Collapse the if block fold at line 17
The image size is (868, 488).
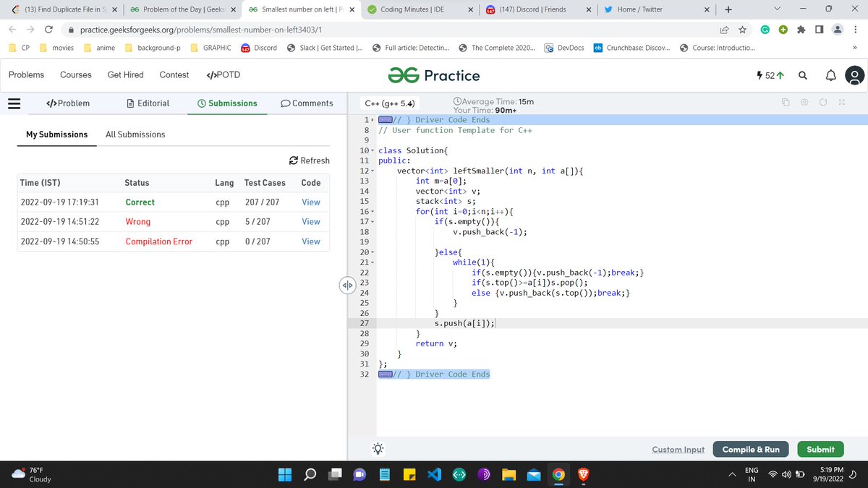click(x=372, y=221)
